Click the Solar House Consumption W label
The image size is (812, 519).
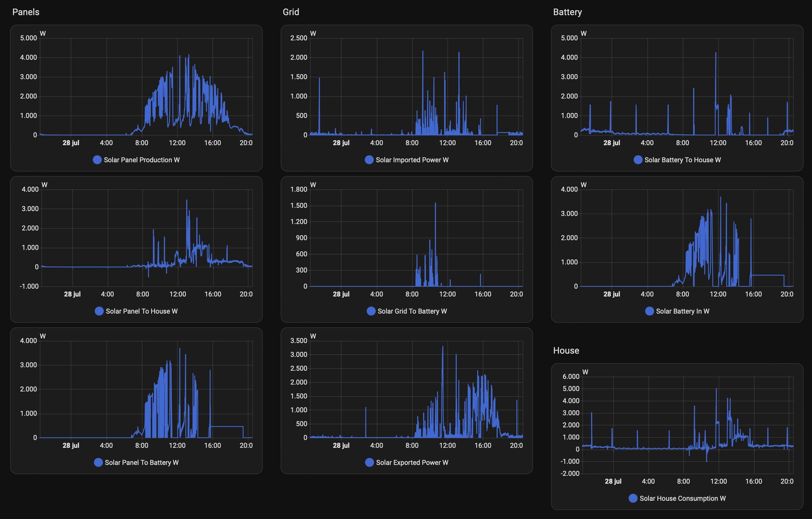[x=683, y=498]
